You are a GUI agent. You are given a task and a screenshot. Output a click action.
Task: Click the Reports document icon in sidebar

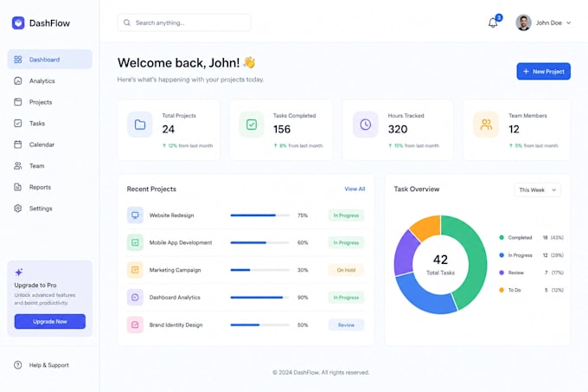(x=17, y=187)
